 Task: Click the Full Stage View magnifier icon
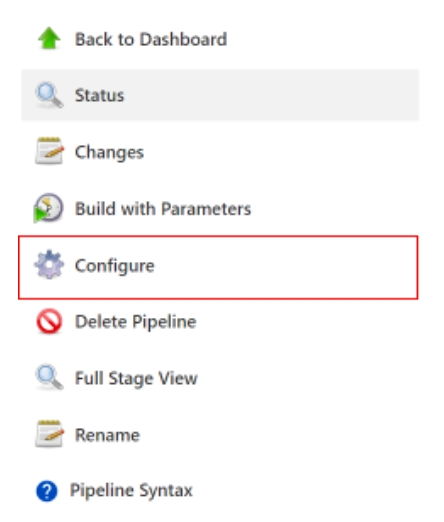click(x=49, y=377)
